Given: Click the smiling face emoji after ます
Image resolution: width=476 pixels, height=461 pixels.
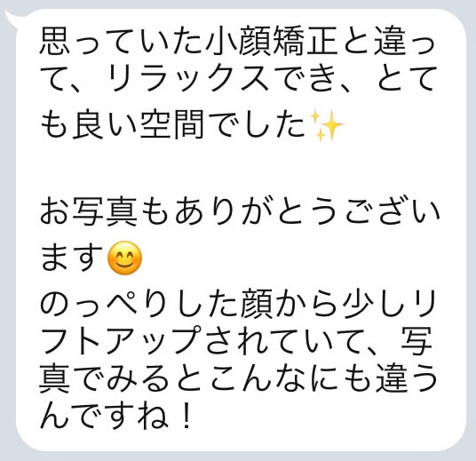Looking at the screenshot, I should (124, 258).
